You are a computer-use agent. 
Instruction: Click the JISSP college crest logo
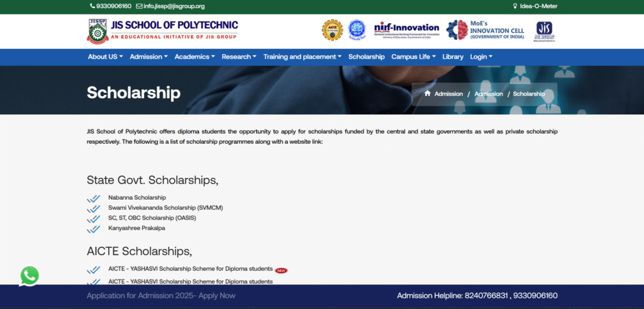[x=97, y=31]
